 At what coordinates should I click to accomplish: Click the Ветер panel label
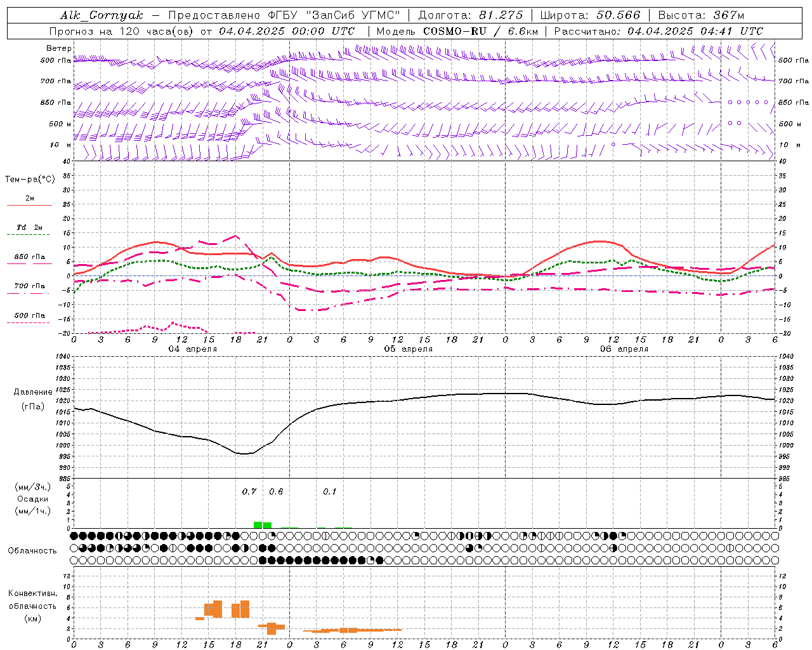pyautogui.click(x=59, y=48)
